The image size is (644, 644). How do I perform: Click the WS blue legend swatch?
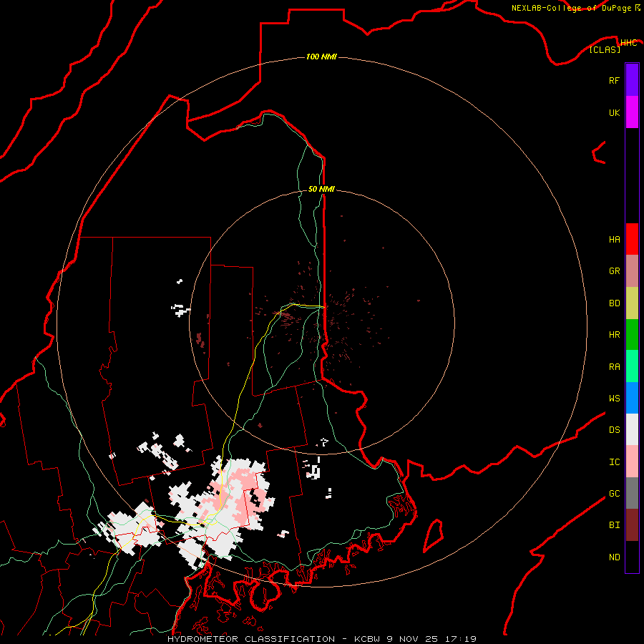coord(632,398)
